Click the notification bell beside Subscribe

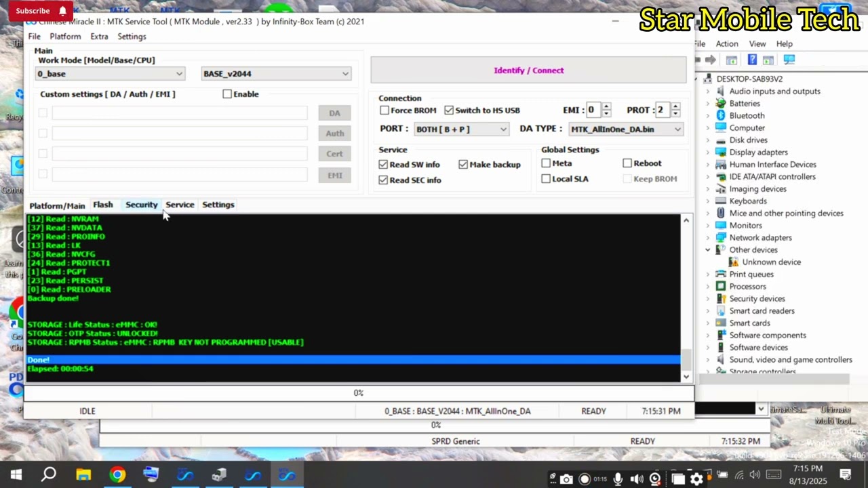click(62, 11)
